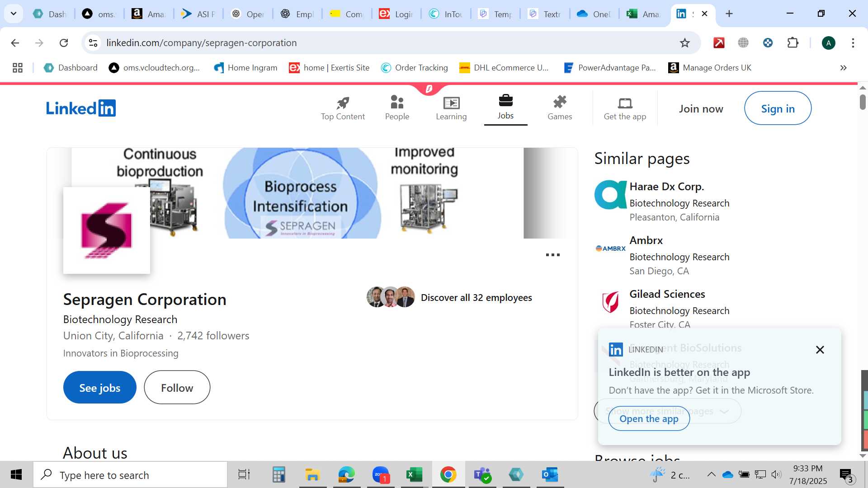Open Outlook from taskbar
Viewport: 868px width, 488px height.
coord(550,475)
